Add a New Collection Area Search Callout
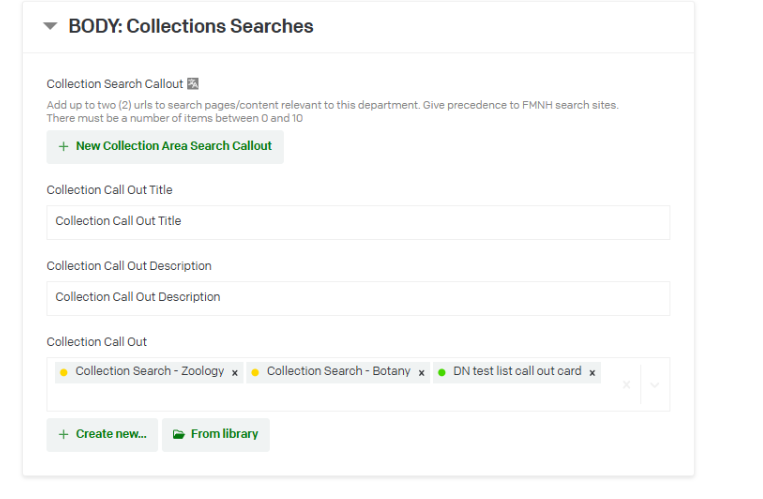763x499 pixels. click(x=165, y=146)
